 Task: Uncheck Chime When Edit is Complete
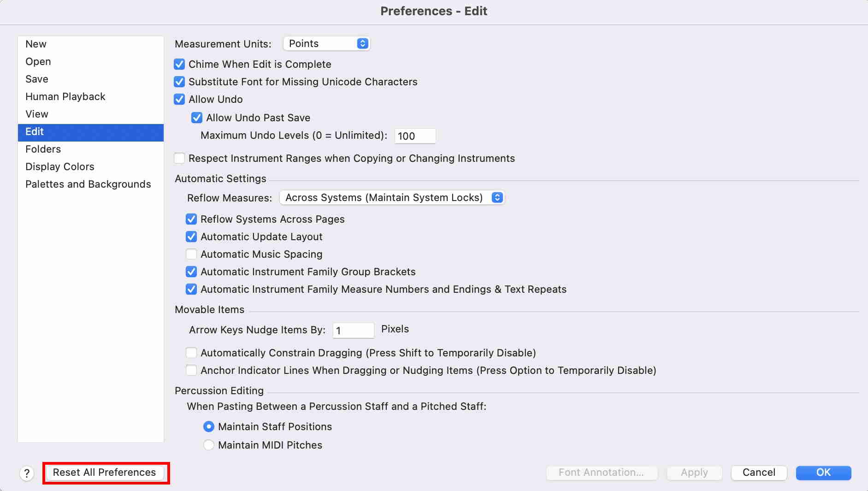point(179,64)
